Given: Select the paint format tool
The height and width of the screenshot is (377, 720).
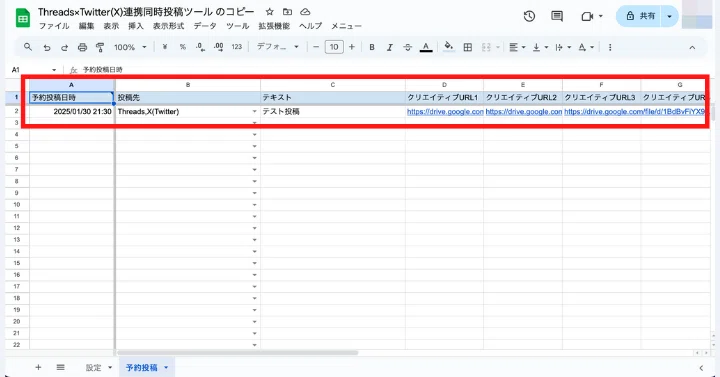Looking at the screenshot, I should pos(100,47).
